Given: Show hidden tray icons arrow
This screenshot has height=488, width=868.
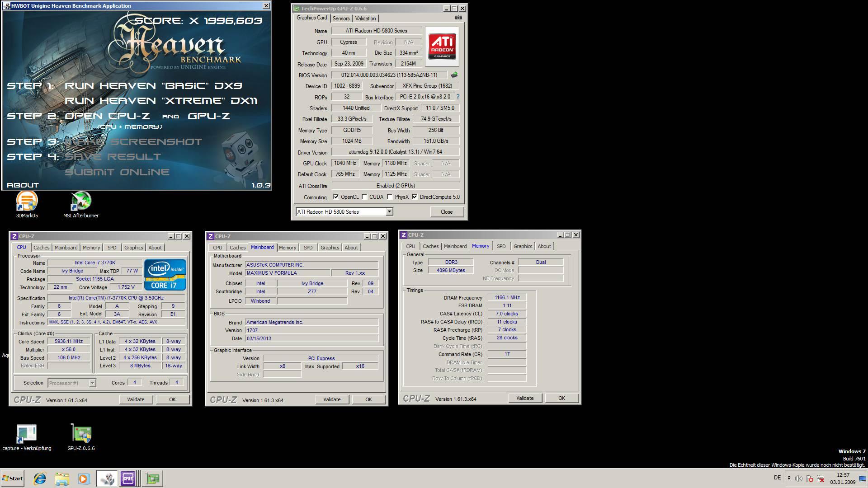Looking at the screenshot, I should (789, 478).
